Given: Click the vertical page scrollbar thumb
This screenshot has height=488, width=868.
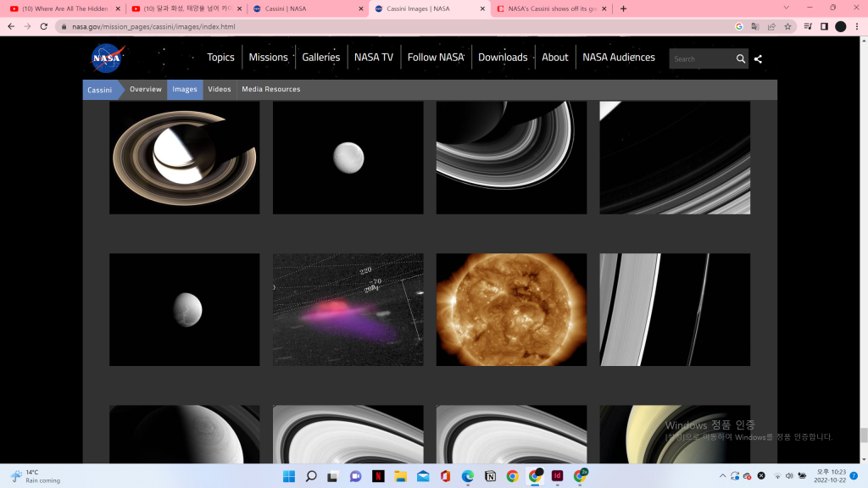Looking at the screenshot, I should [x=864, y=435].
